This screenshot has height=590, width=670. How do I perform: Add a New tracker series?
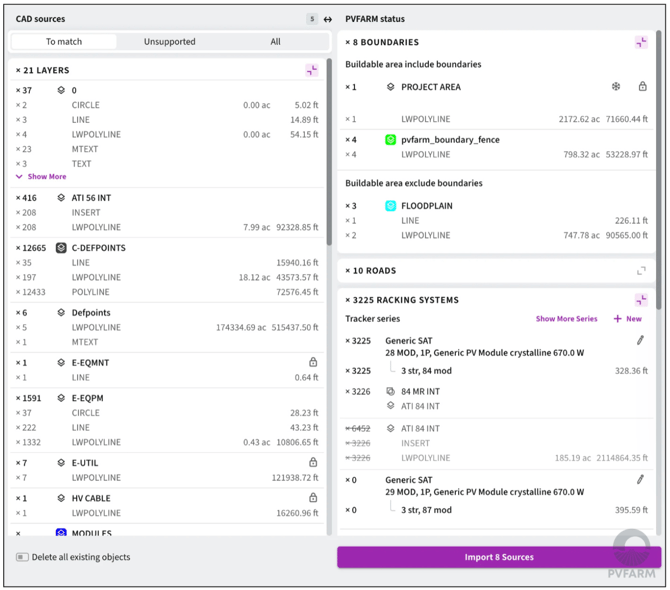click(628, 319)
